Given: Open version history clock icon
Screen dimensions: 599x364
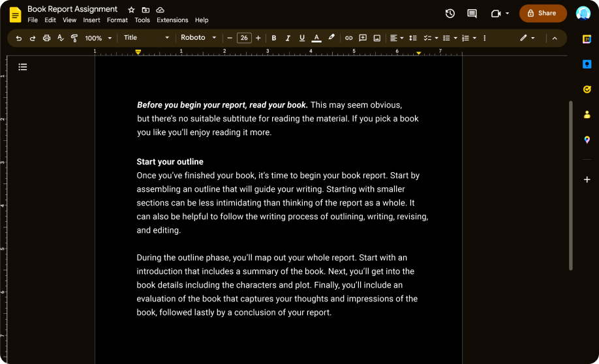Looking at the screenshot, I should pyautogui.click(x=450, y=13).
